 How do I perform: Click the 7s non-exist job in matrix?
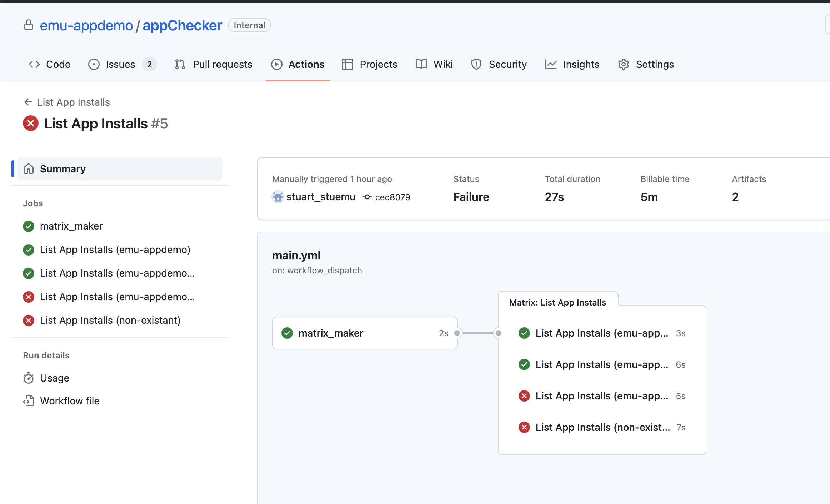[x=602, y=427]
